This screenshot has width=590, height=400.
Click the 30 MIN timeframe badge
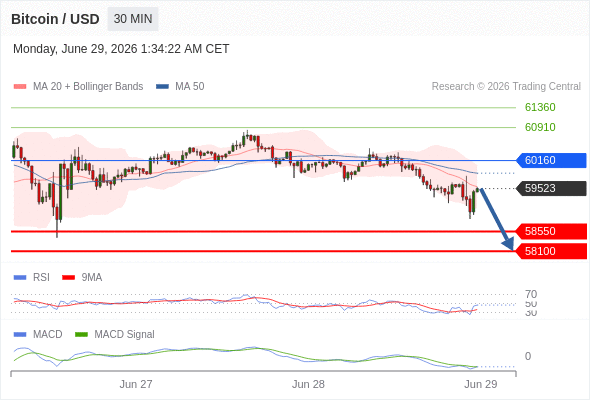[133, 19]
